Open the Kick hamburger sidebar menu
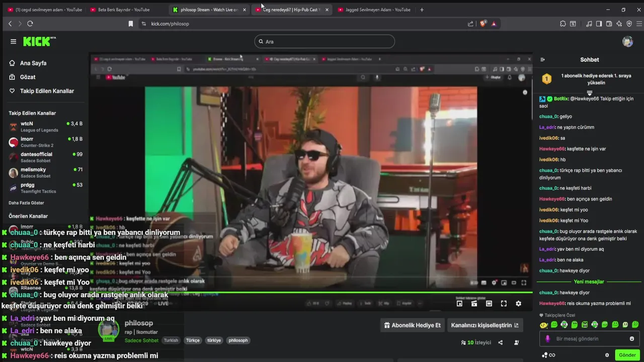Viewport: 644px width, 362px height. tap(13, 42)
